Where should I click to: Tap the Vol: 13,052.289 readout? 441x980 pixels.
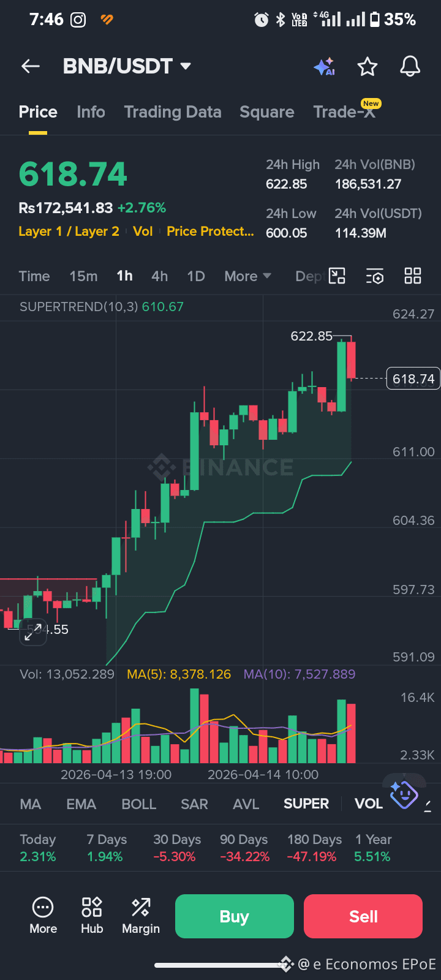click(67, 674)
